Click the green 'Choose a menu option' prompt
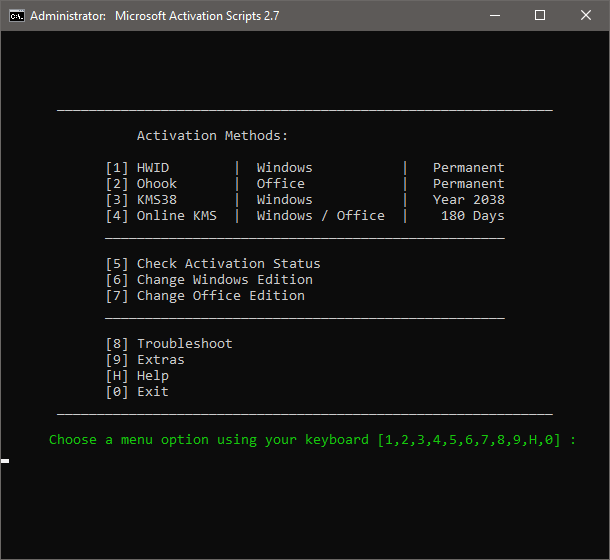Screen dimensions: 610x560 (x=312, y=440)
